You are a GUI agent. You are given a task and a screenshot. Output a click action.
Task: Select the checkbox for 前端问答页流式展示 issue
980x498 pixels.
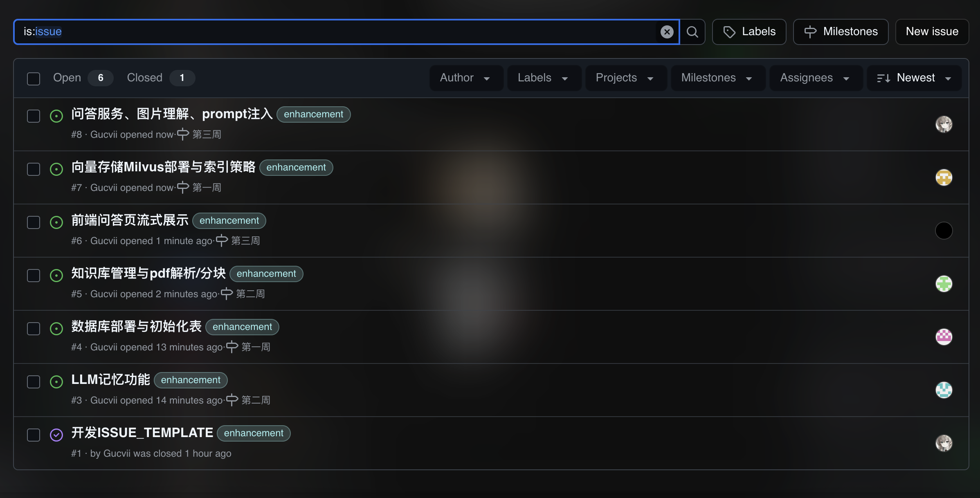[34, 222]
